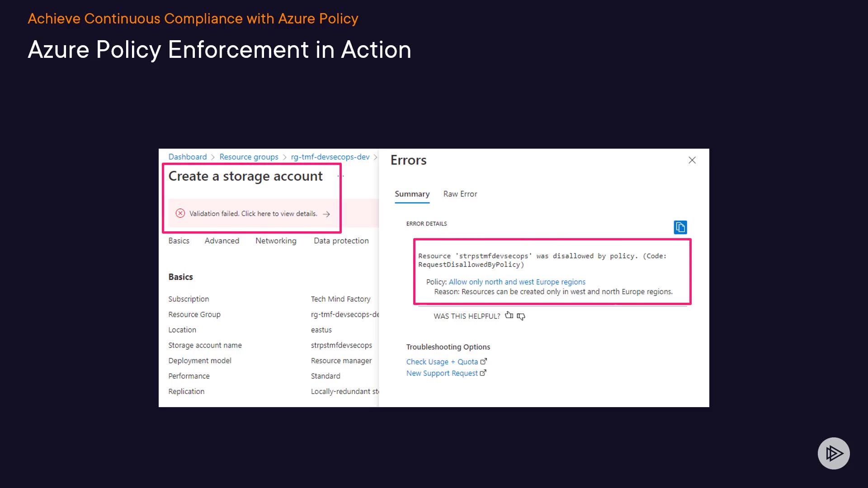Click arrow next to validation failed message

[x=326, y=214]
